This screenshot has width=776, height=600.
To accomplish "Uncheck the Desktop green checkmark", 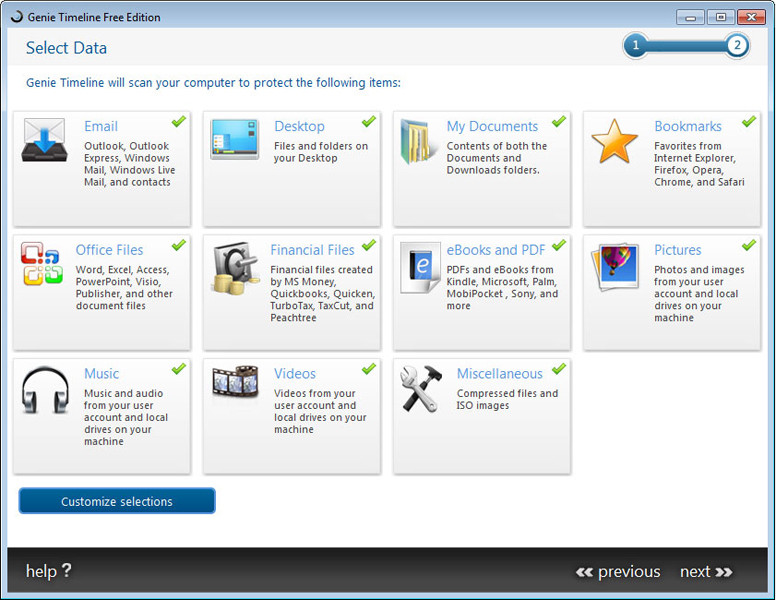I will pyautogui.click(x=369, y=121).
